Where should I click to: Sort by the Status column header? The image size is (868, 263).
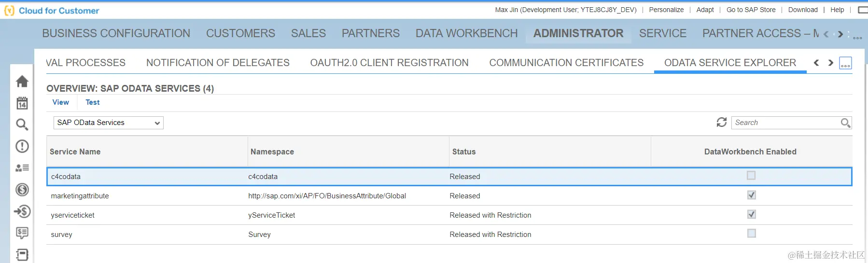coord(550,152)
